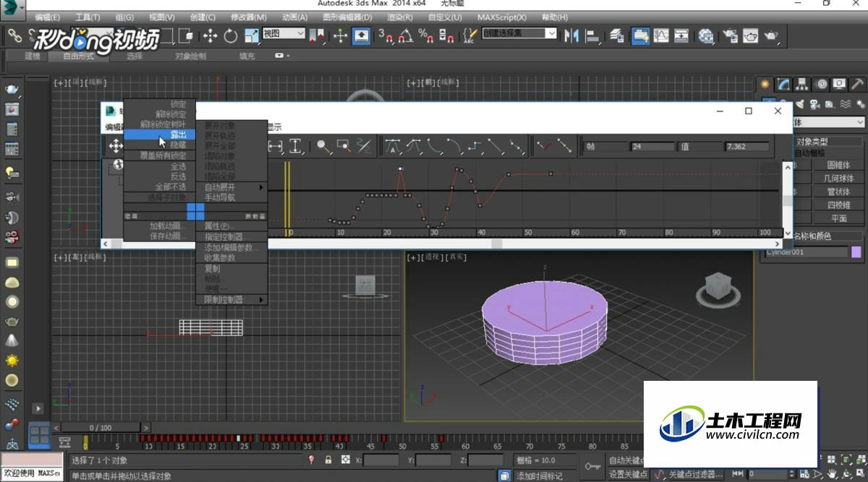The width and height of the screenshot is (868, 482).
Task: Click the Tube object type button
Action: 838,191
